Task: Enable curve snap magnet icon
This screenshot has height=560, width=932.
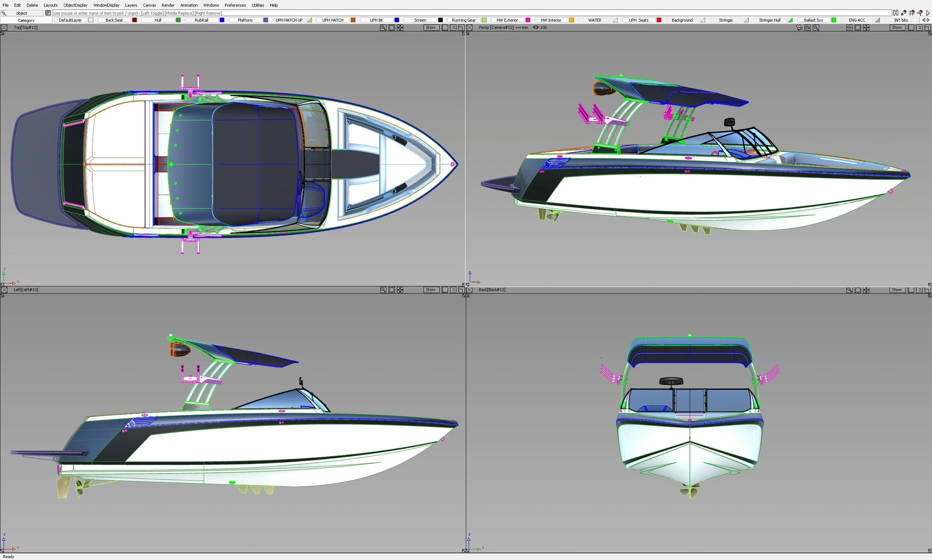Action: tap(920, 13)
